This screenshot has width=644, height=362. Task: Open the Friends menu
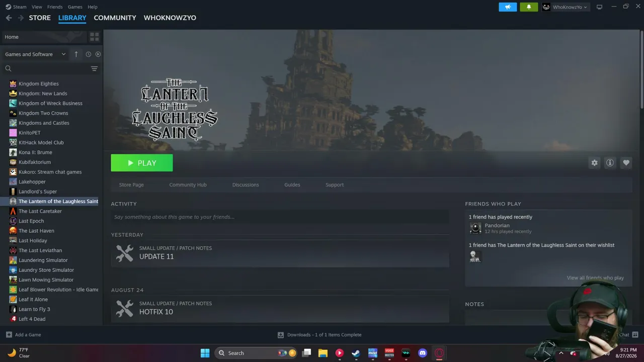[x=55, y=7]
